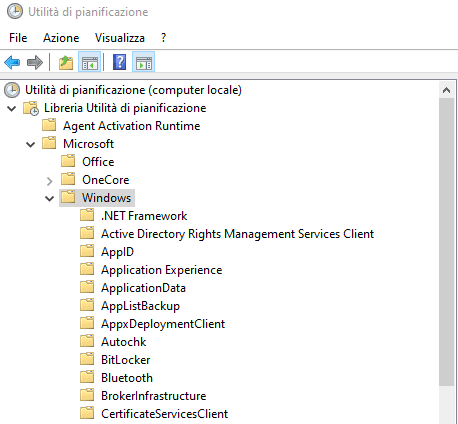The image size is (458, 424).
Task: Select the AppListBackup task folder
Action: click(140, 306)
